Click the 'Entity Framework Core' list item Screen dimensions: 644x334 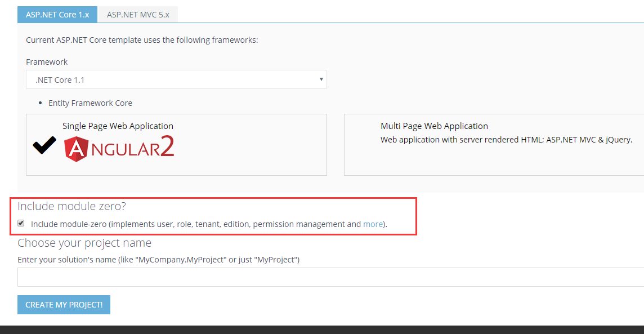click(91, 103)
